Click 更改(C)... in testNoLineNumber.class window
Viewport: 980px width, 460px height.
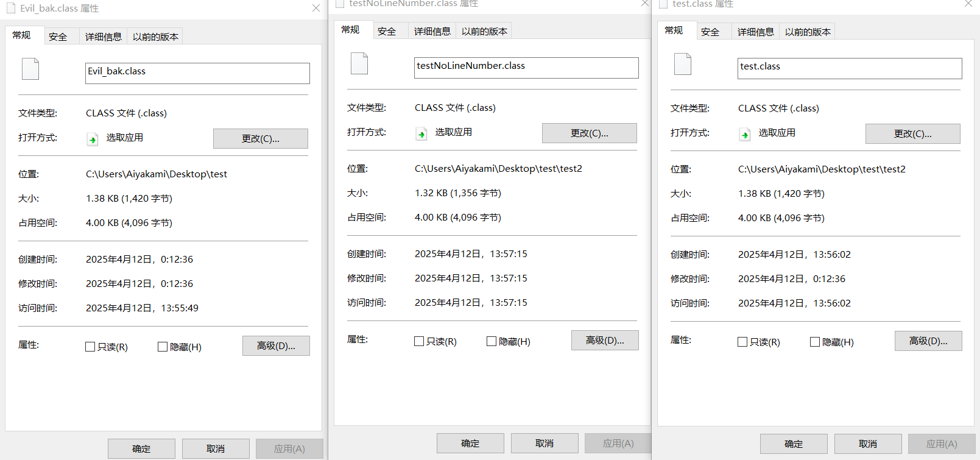click(590, 133)
